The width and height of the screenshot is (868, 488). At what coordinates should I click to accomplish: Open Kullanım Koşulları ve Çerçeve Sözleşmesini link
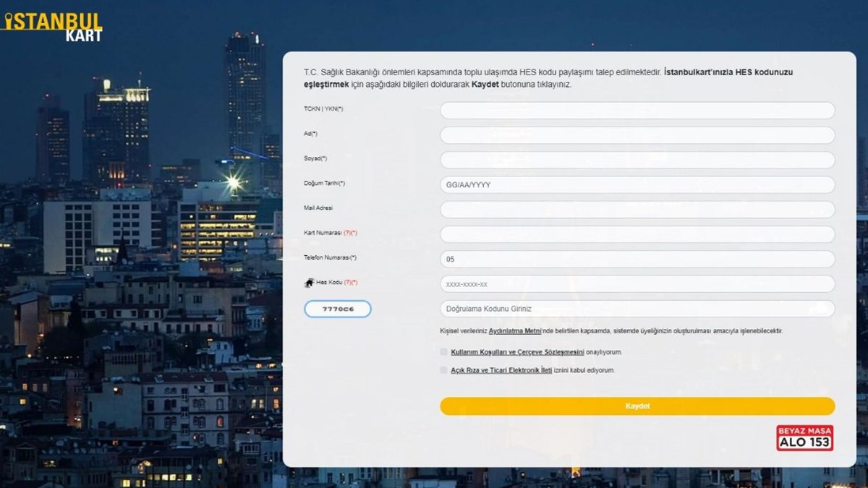tap(517, 352)
